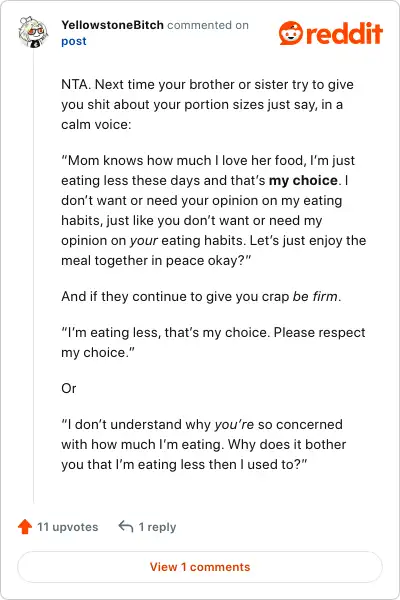Click the "11 upvotes" count
The image size is (400, 600).
point(67,527)
